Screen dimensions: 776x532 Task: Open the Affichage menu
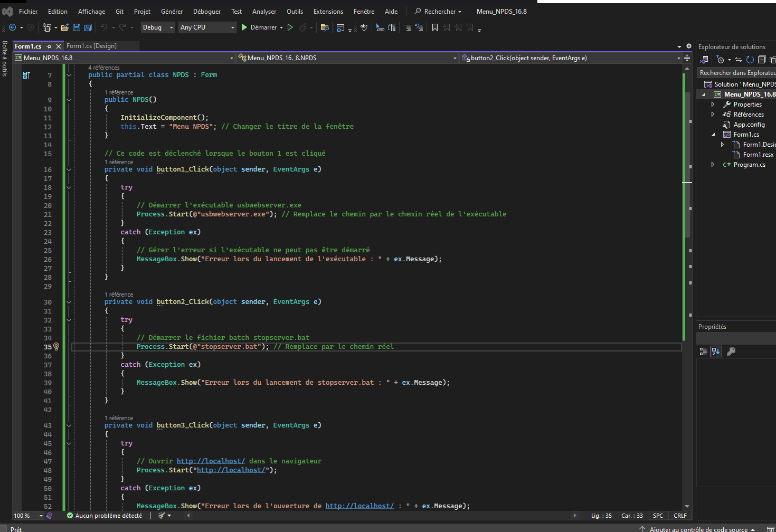coord(91,11)
